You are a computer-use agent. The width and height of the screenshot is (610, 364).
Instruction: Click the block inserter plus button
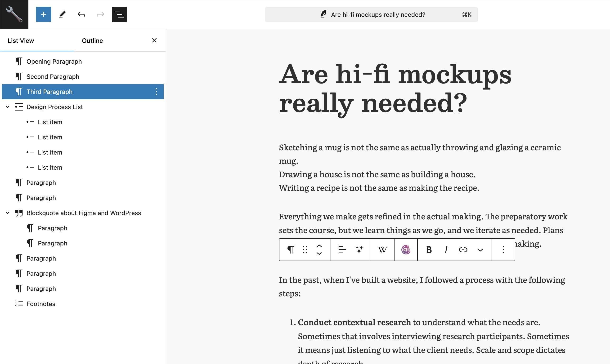(43, 14)
